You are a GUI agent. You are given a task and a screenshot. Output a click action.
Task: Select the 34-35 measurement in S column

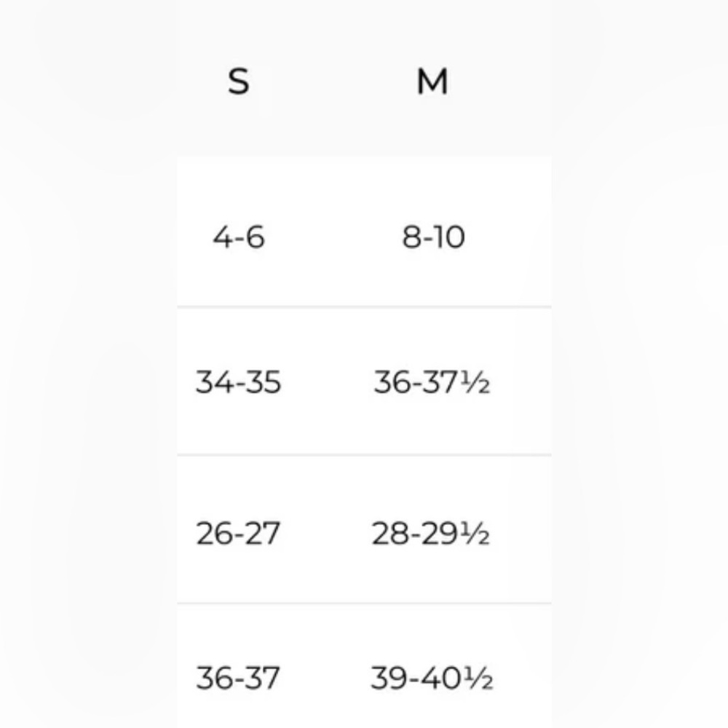[x=238, y=382]
